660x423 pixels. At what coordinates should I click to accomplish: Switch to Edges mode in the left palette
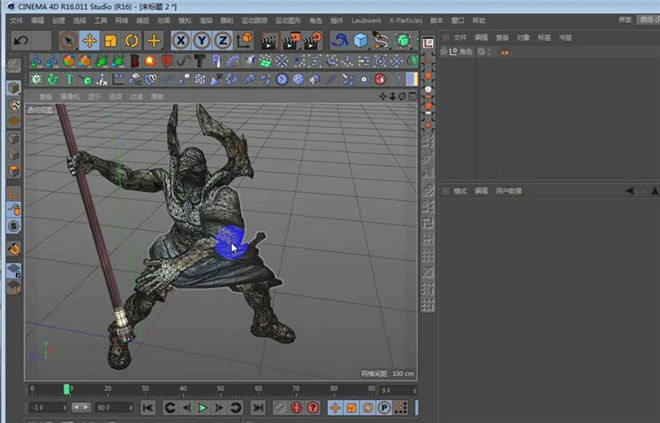click(13, 154)
